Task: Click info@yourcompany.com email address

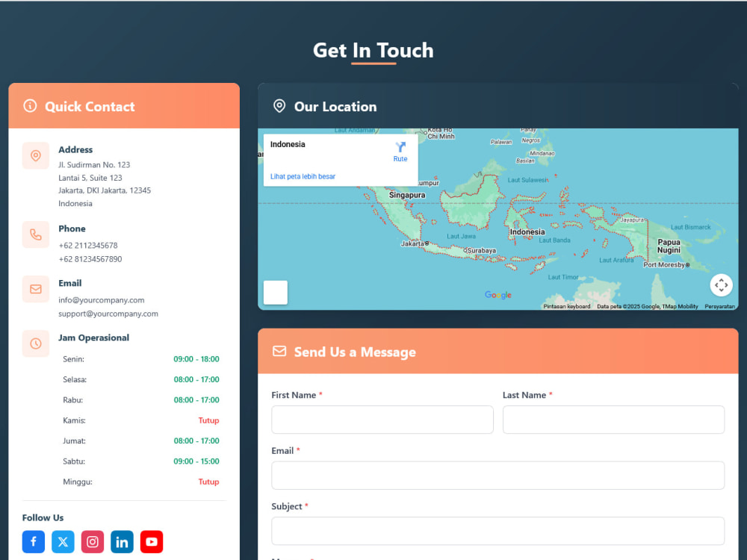Action: coord(101,300)
